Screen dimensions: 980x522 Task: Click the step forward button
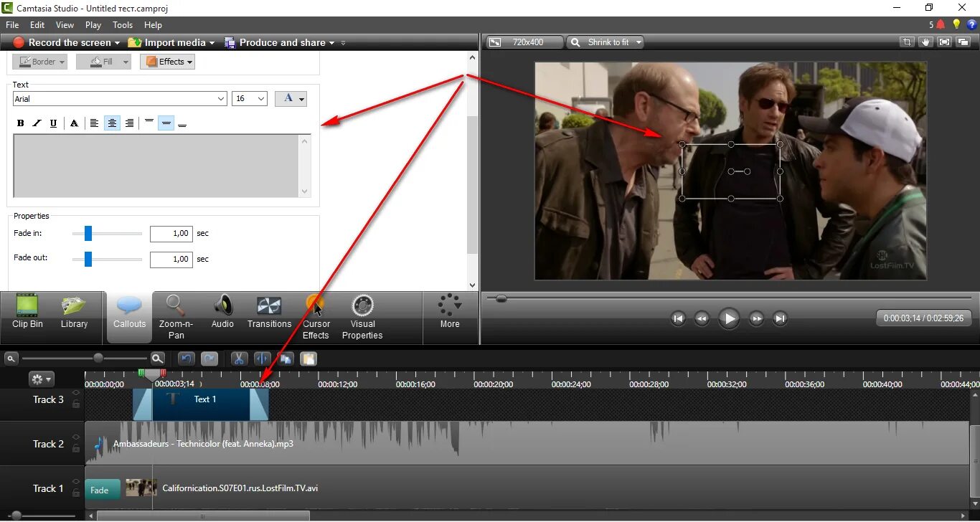[756, 318]
